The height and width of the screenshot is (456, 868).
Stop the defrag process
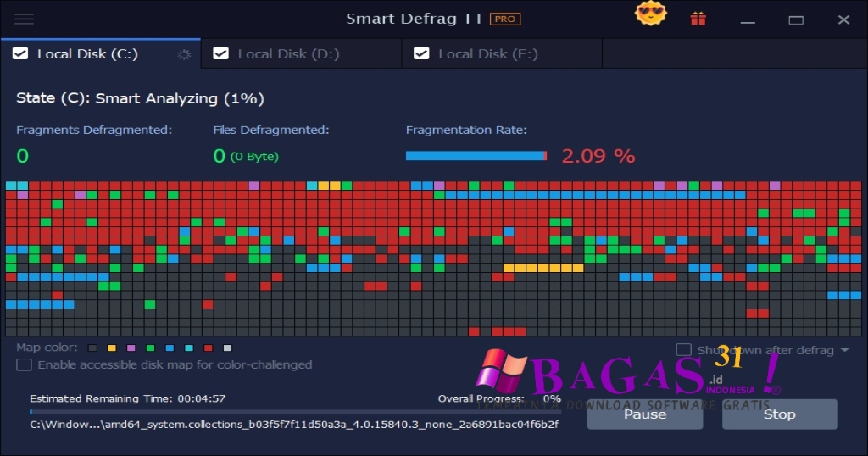click(780, 414)
